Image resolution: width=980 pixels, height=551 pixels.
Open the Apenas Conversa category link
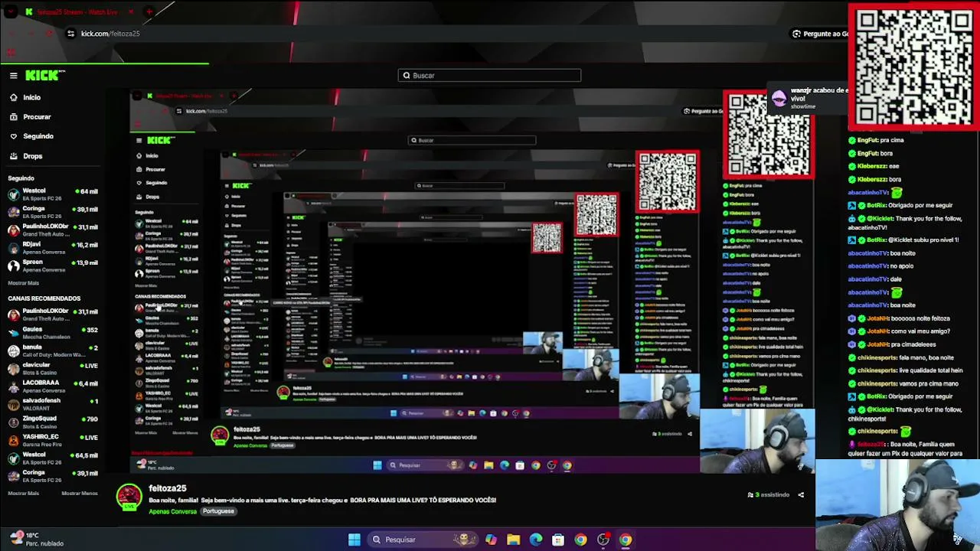click(x=172, y=511)
